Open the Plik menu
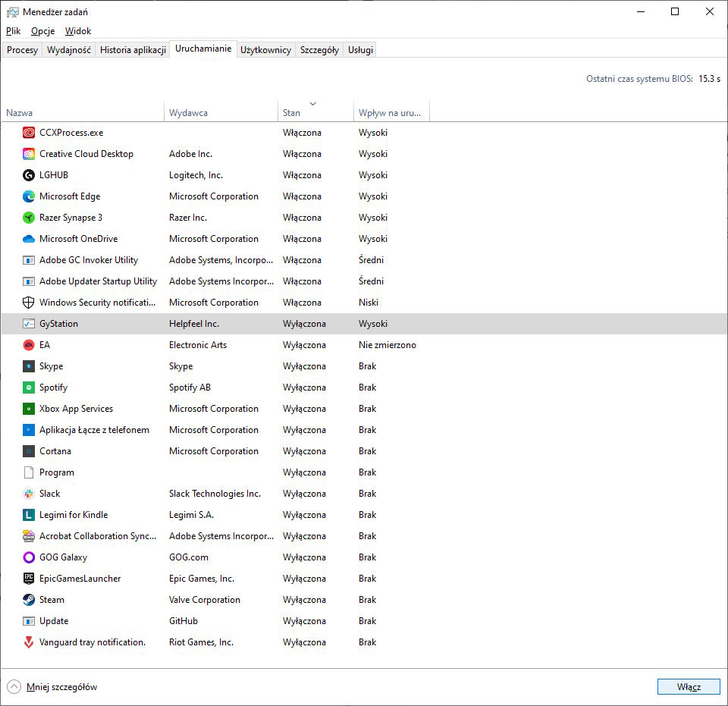The image size is (728, 706). point(14,31)
